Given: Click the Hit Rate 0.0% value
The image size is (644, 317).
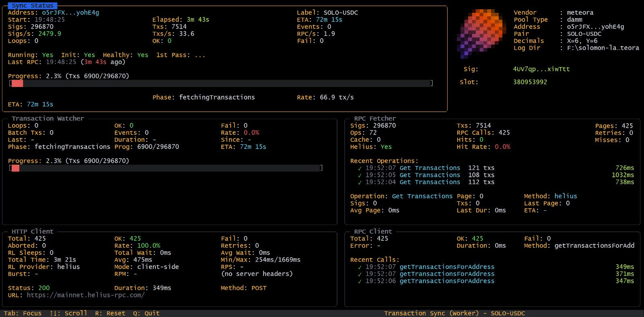Looking at the screenshot, I should pos(502,147).
